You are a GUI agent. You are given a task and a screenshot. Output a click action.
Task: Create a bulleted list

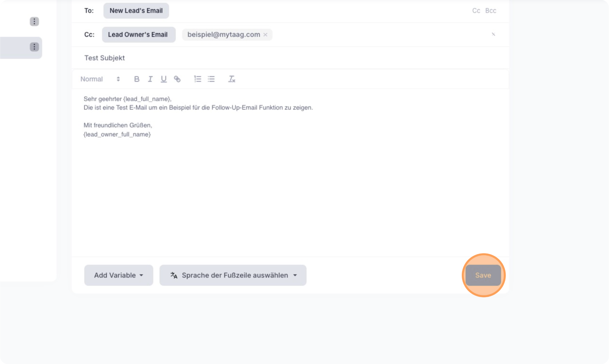tap(211, 79)
